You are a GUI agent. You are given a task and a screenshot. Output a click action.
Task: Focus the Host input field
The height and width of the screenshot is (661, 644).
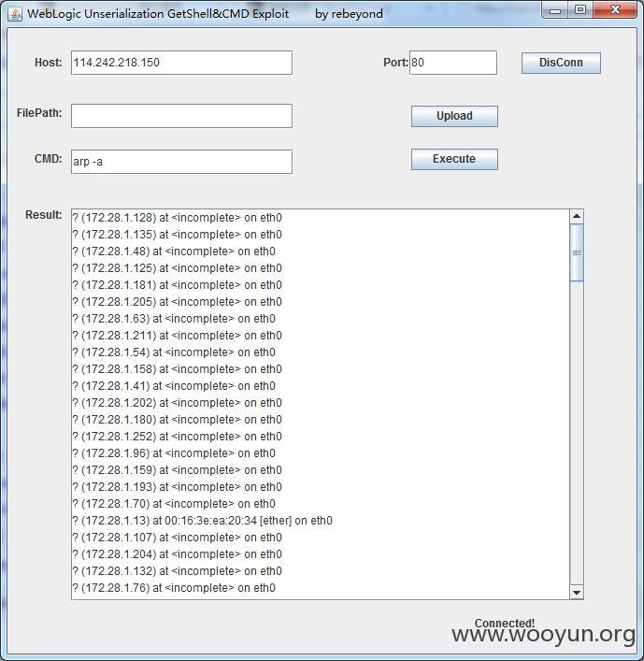(x=181, y=63)
